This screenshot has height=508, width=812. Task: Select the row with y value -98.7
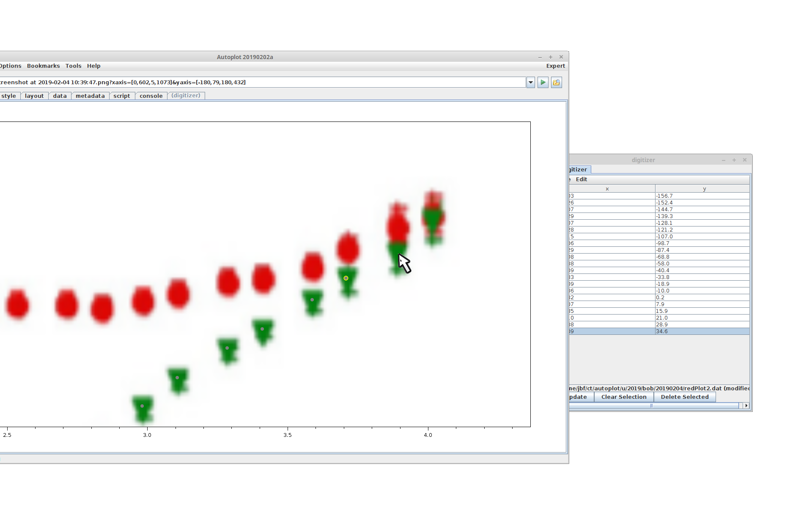659,243
